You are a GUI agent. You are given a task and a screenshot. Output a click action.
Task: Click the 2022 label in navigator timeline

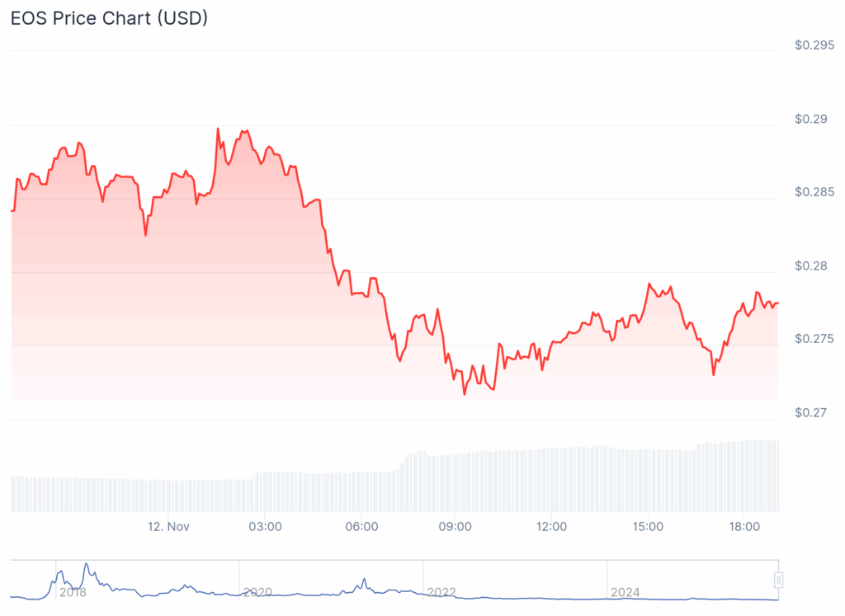441,592
